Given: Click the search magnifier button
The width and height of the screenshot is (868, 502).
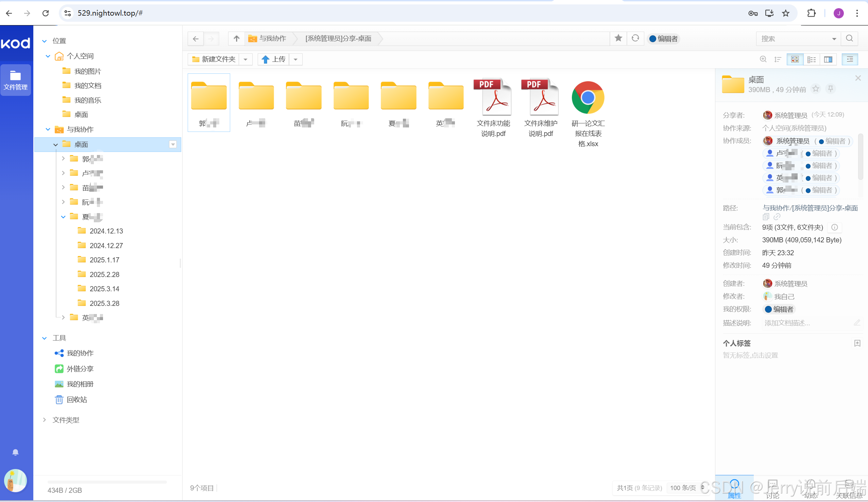Looking at the screenshot, I should (849, 38).
